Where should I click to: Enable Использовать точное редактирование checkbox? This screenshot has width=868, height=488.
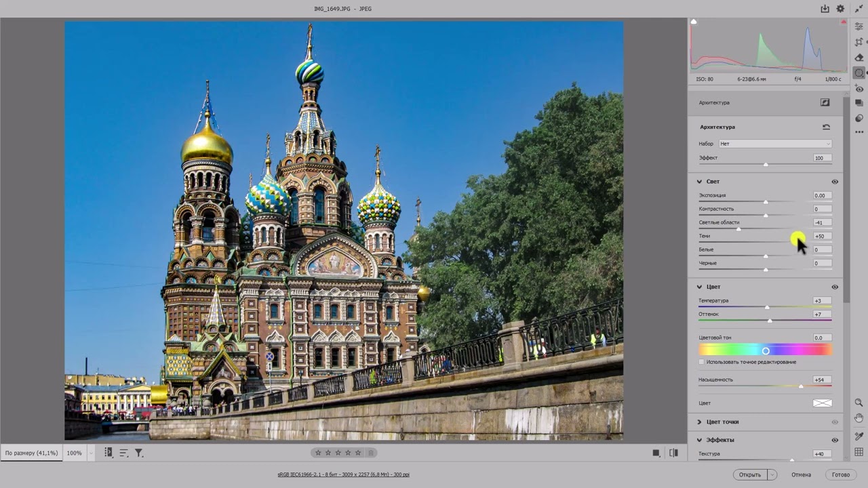(x=702, y=362)
